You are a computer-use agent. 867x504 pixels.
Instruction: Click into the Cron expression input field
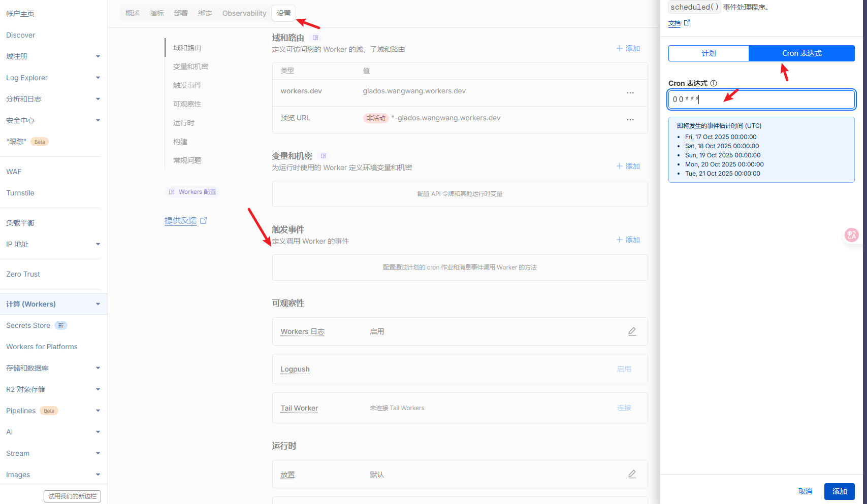761,99
